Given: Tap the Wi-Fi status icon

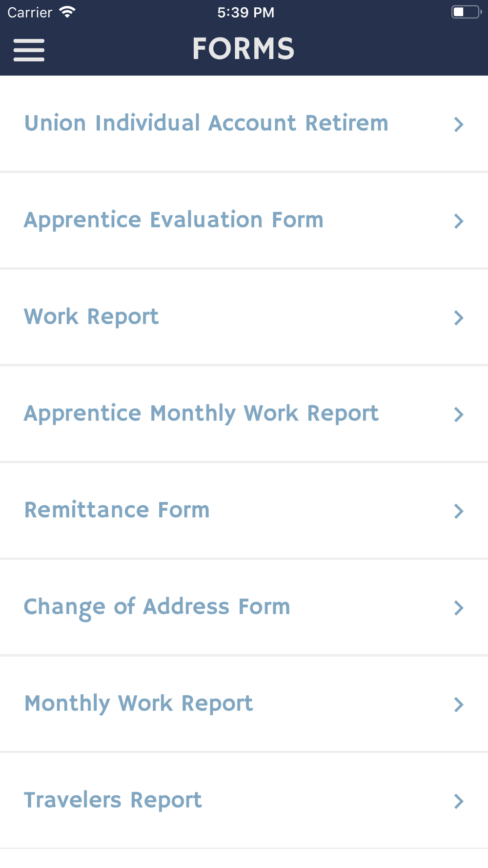Looking at the screenshot, I should pyautogui.click(x=67, y=12).
